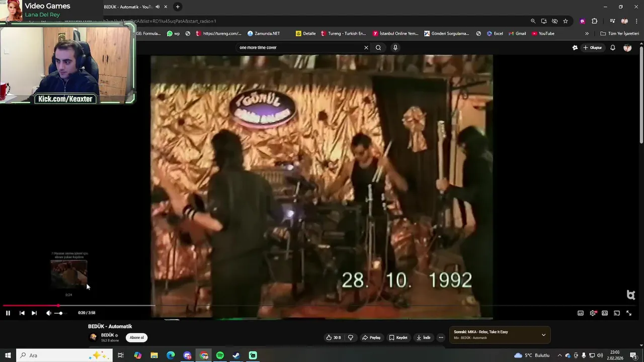
Task: Open the Zamunda.NET bookmark
Action: [264, 34]
